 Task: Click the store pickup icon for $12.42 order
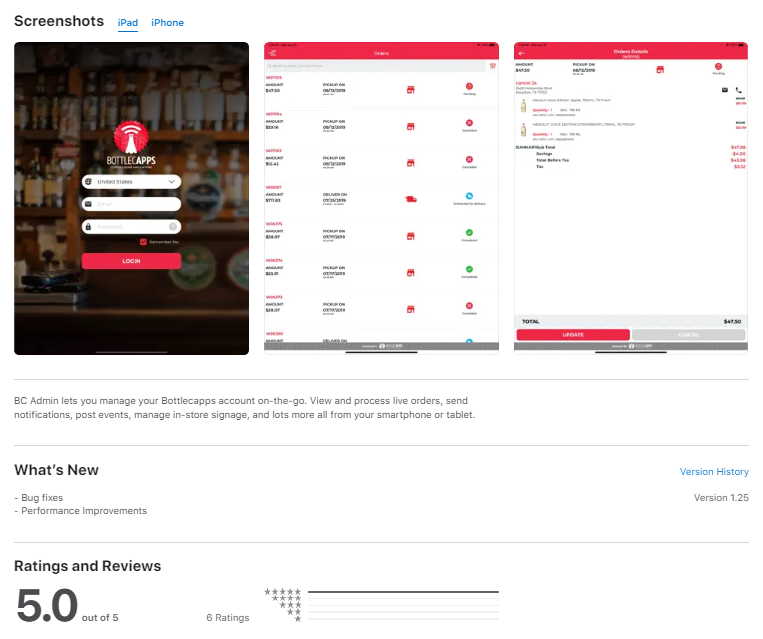pyautogui.click(x=411, y=163)
